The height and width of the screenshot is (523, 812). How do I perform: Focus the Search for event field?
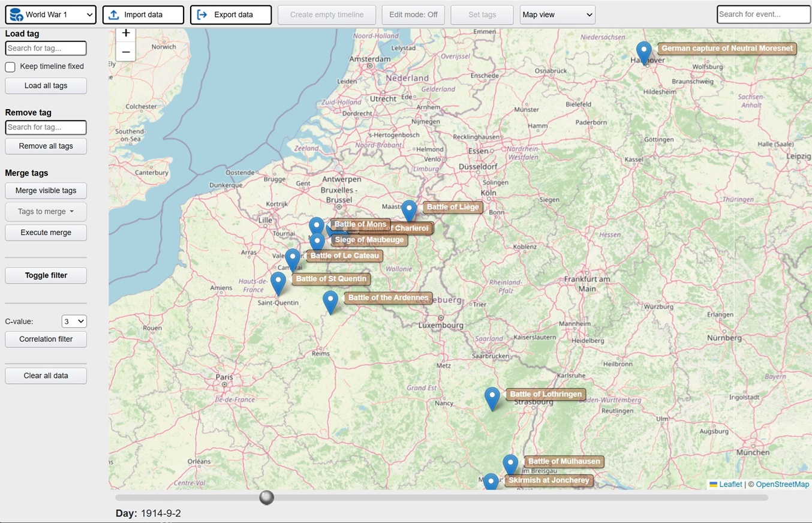[x=763, y=14]
